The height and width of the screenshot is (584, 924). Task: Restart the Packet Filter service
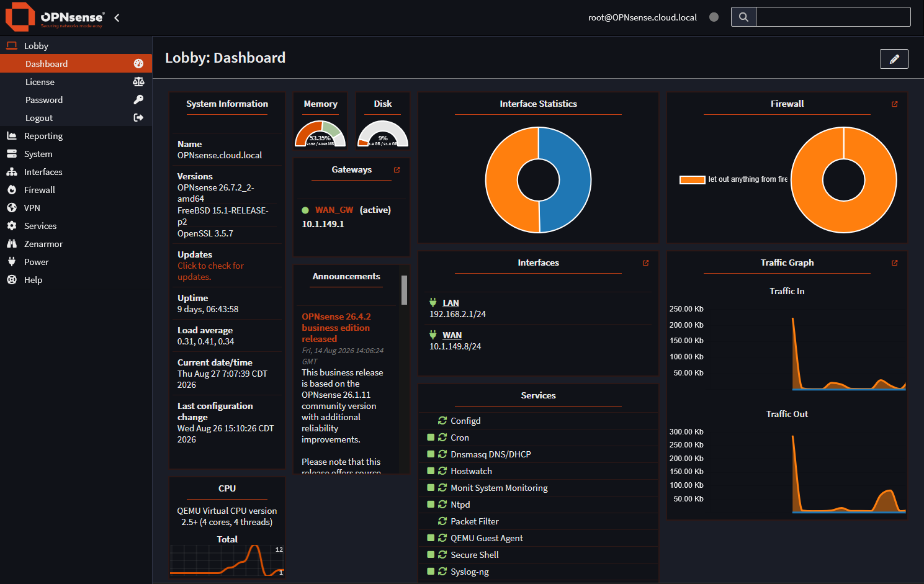tap(442, 521)
